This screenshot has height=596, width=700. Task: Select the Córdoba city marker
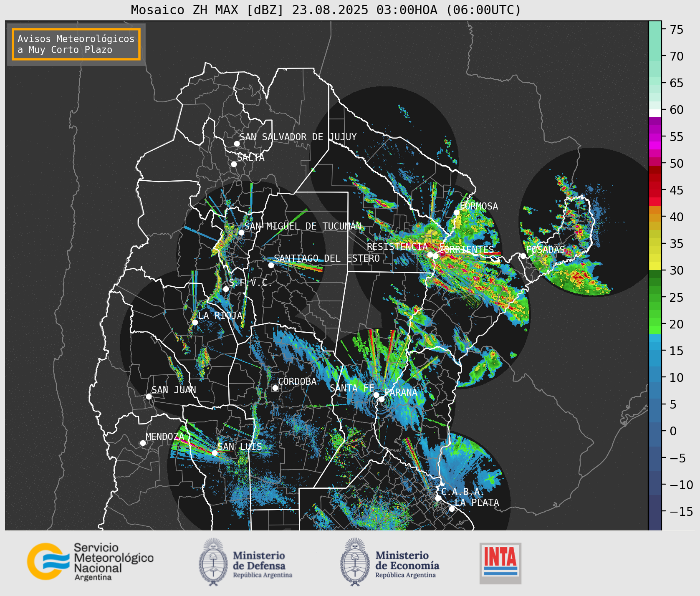[x=275, y=388]
